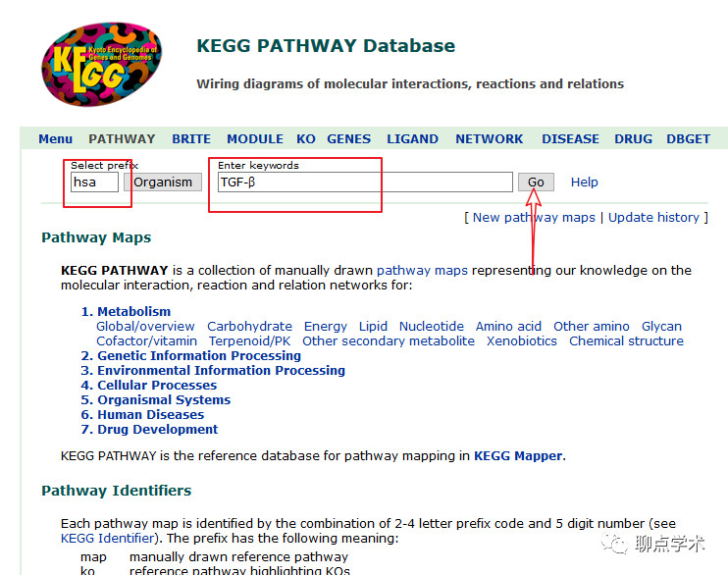This screenshot has width=728, height=575.
Task: Open Energy metabolism link
Action: pos(326,327)
